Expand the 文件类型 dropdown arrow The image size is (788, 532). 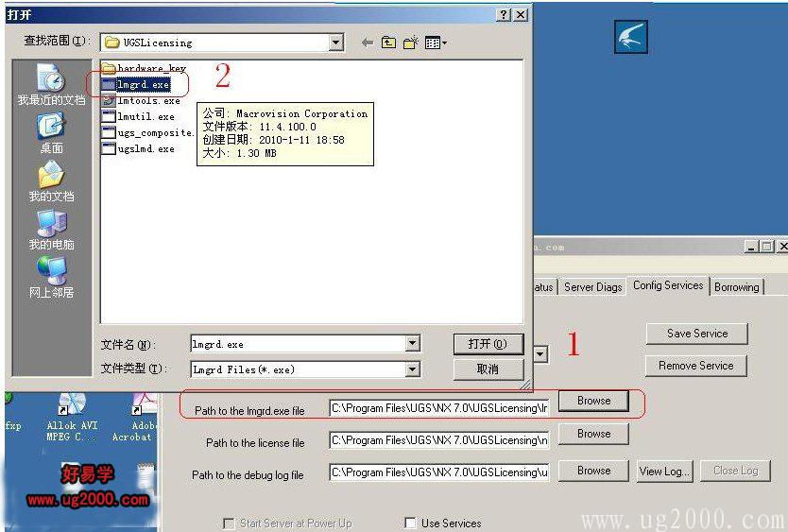click(x=412, y=369)
